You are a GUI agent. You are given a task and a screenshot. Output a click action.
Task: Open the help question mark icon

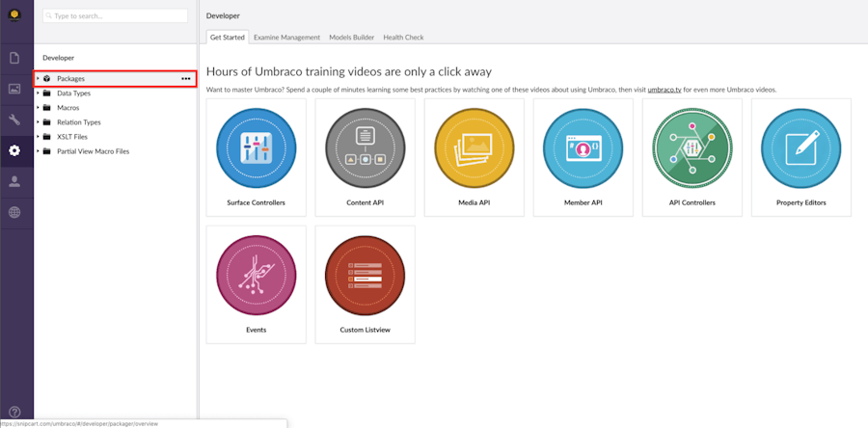(x=14, y=412)
